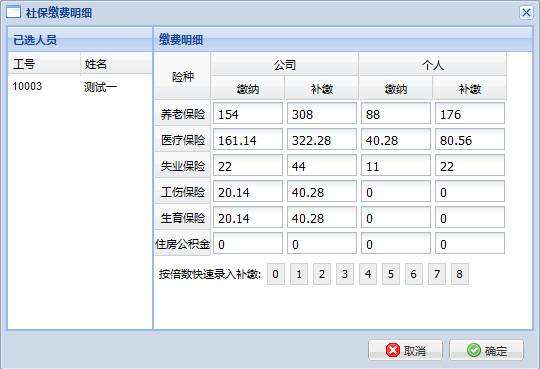Select employee row 10003
Viewport: 540px width, 369px height.
point(80,86)
